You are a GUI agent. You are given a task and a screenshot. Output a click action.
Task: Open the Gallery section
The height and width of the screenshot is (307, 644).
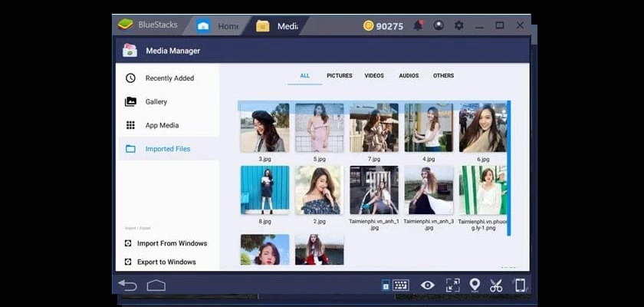[169, 101]
